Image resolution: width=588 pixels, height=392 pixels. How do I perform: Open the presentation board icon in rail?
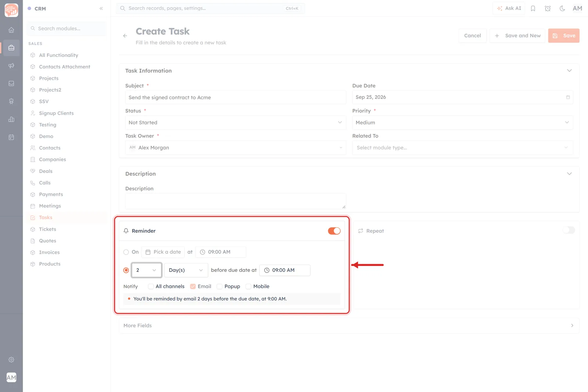11,101
